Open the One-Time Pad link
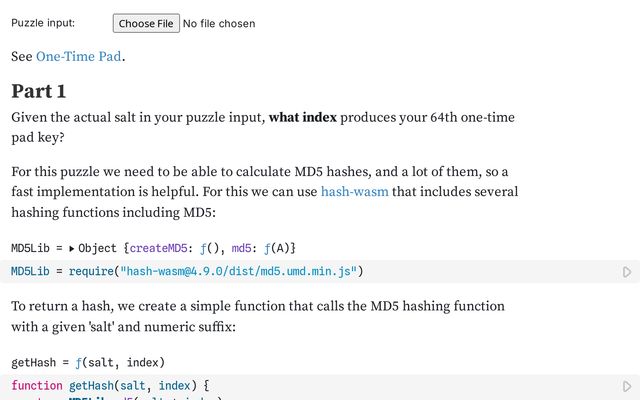This screenshot has height=400, width=640. (x=79, y=56)
